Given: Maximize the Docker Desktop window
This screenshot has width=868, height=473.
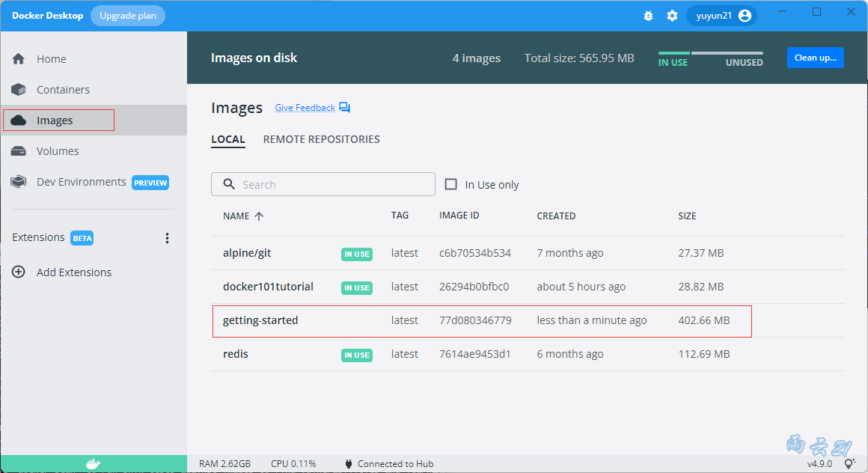Looking at the screenshot, I should click(816, 12).
